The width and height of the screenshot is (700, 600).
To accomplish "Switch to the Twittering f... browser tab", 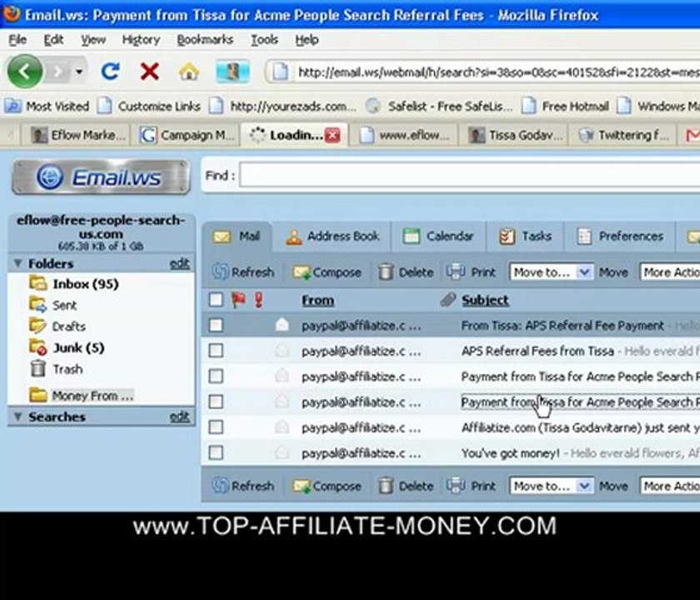I will [623, 135].
